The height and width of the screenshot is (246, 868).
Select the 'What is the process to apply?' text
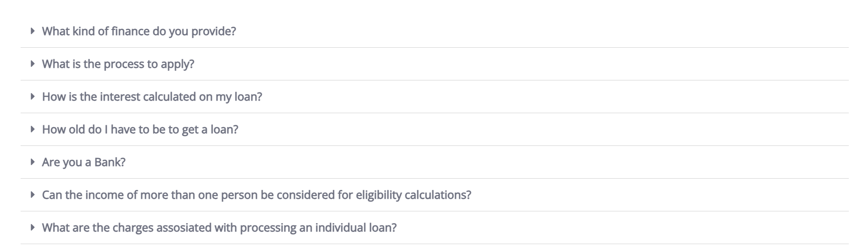coord(118,64)
